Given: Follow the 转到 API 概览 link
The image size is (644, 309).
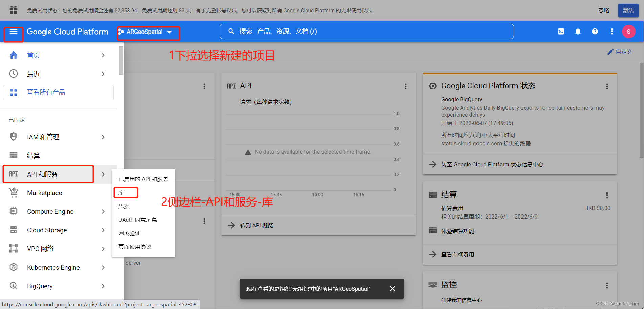Looking at the screenshot, I should tap(256, 225).
